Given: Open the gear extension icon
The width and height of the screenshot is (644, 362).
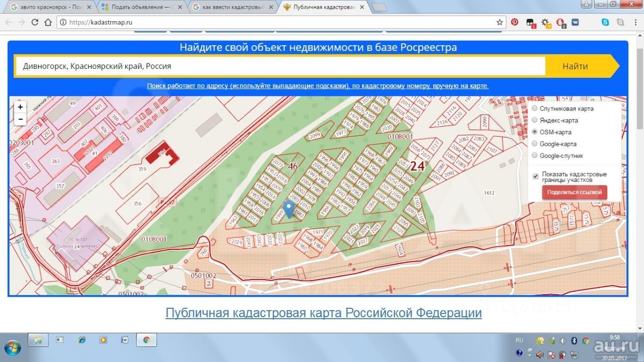Looking at the screenshot, I should pyautogui.click(x=545, y=23).
